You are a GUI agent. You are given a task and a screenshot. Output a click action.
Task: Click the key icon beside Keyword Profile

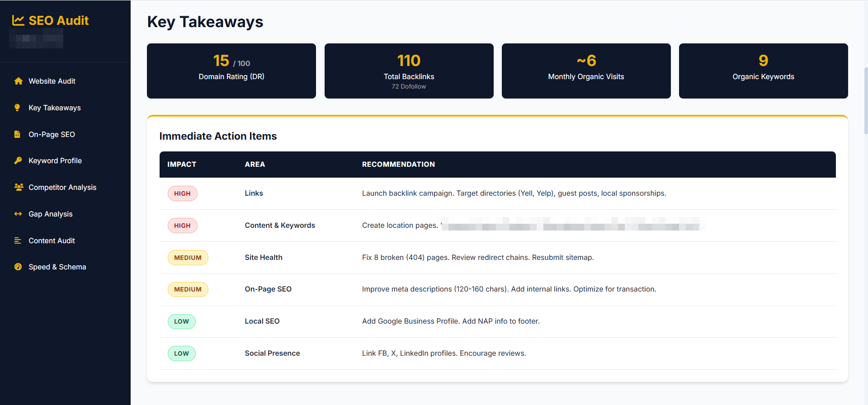18,160
